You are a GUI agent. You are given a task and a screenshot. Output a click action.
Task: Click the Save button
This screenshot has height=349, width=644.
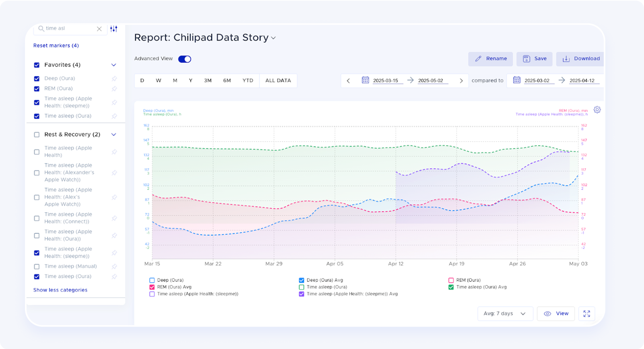pyautogui.click(x=535, y=59)
